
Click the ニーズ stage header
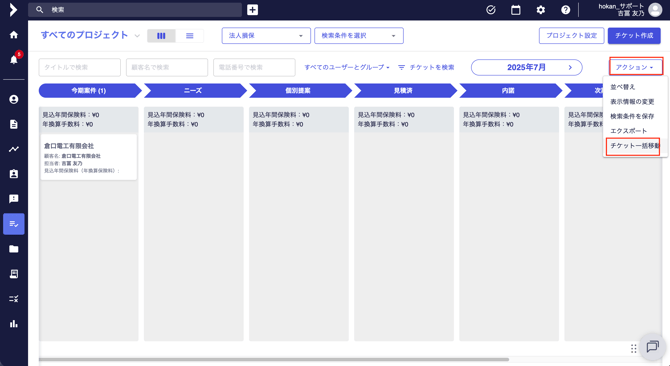click(194, 91)
